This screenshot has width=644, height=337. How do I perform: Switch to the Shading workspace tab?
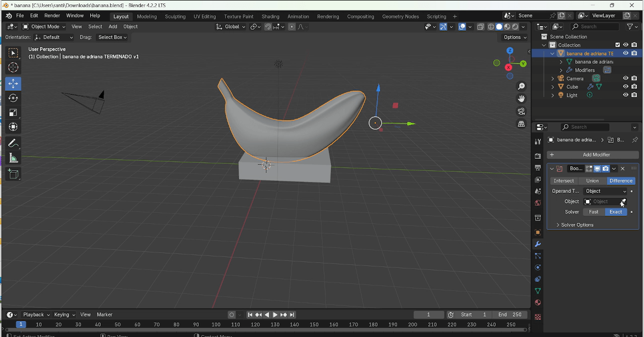pos(270,17)
